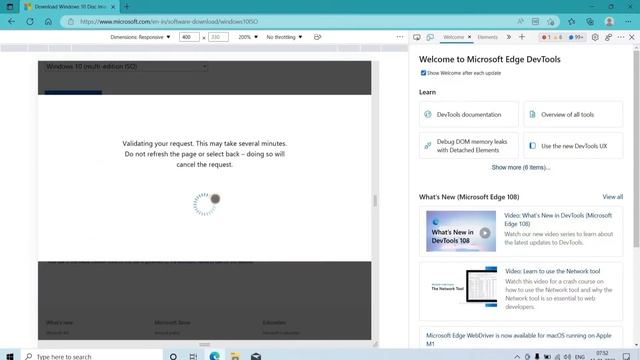Open the Windows 10 multi-edition ISO dropdown
This screenshot has height=360, width=640.
pyautogui.click(x=126, y=67)
